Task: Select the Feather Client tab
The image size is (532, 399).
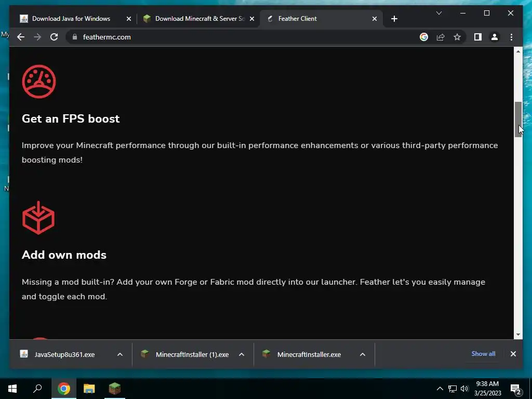Action: pyautogui.click(x=321, y=19)
